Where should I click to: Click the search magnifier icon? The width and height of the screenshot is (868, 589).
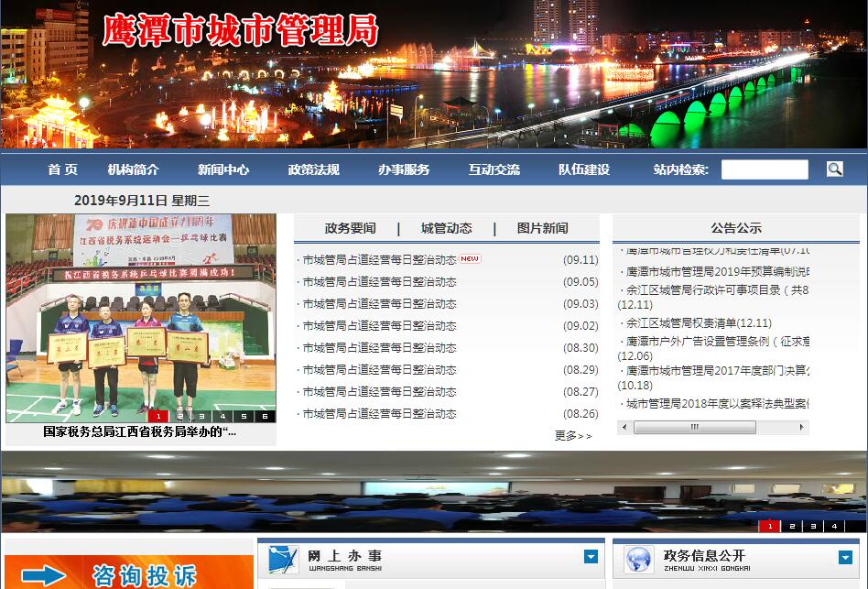point(834,169)
